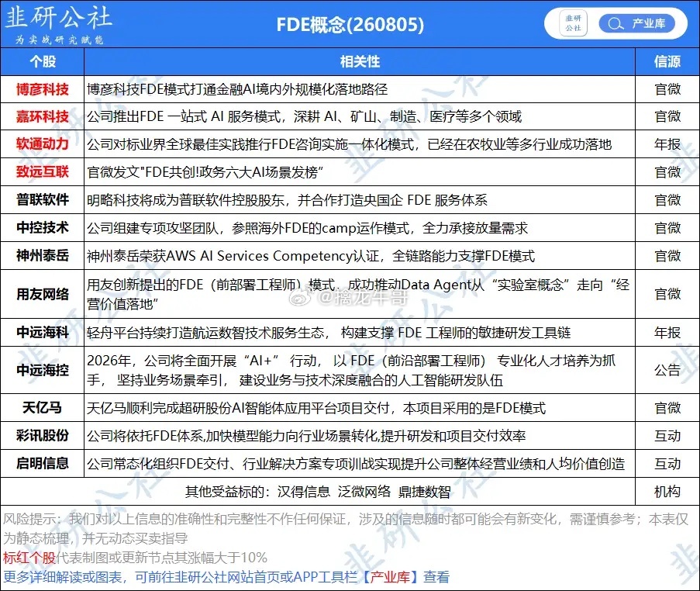The width and height of the screenshot is (700, 591).
Task: Click 互动 source in 启明信息 row
Action: 667,464
